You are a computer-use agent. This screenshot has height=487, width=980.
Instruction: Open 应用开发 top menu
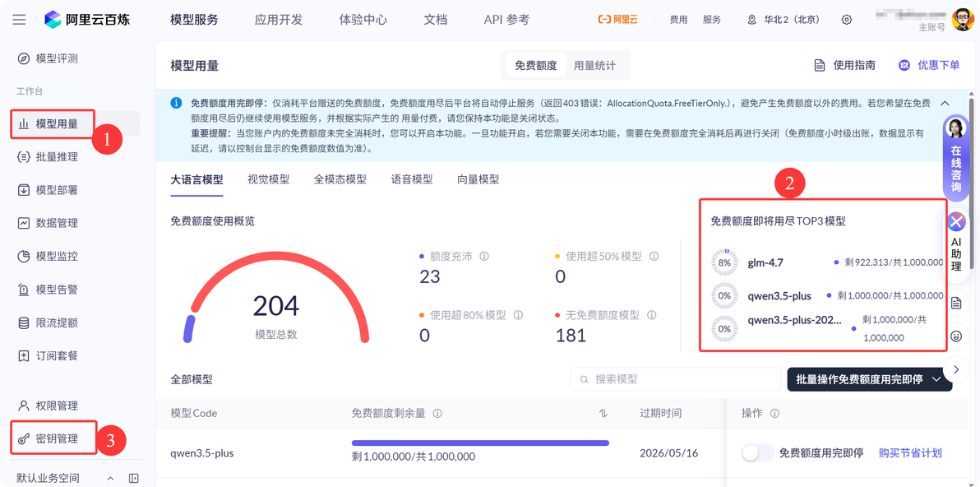click(279, 20)
